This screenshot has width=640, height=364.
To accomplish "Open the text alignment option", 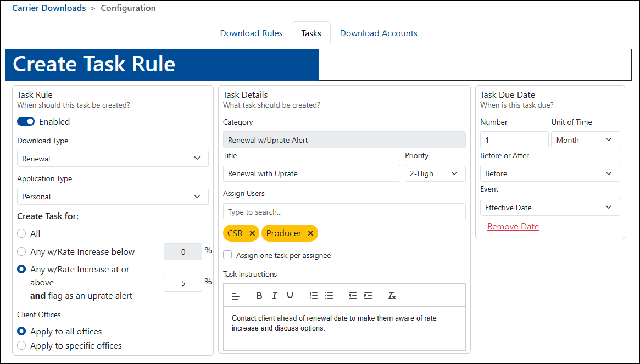I will [236, 295].
